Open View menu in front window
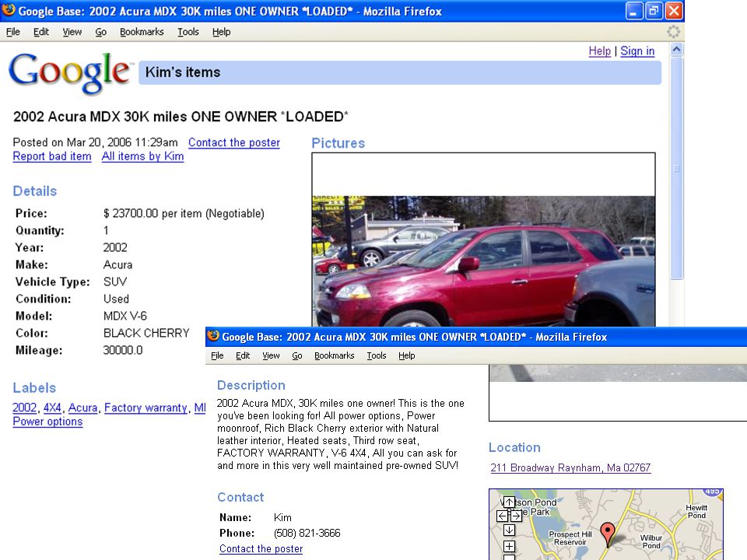747x560 pixels. [271, 355]
